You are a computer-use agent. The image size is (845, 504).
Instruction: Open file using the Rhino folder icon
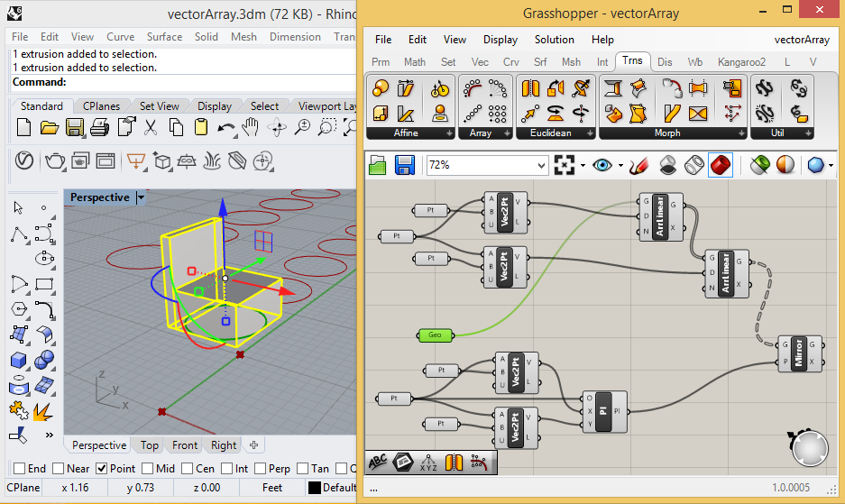pos(49,128)
